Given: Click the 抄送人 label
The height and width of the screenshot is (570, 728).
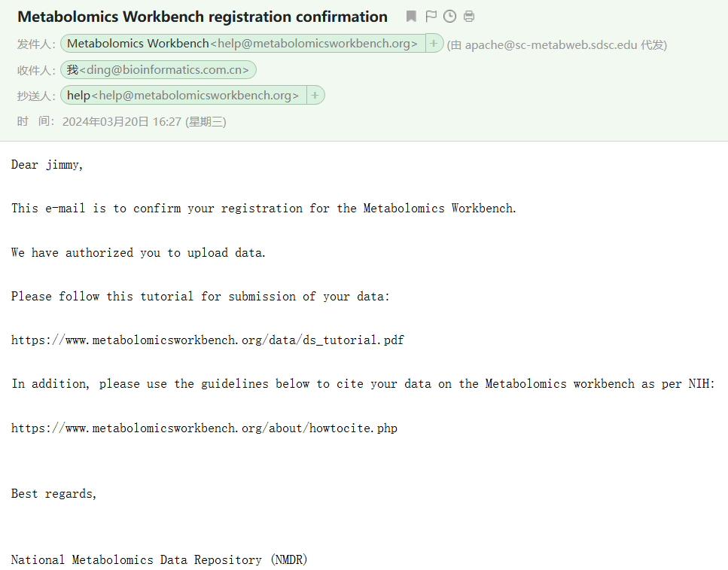Looking at the screenshot, I should [x=35, y=96].
